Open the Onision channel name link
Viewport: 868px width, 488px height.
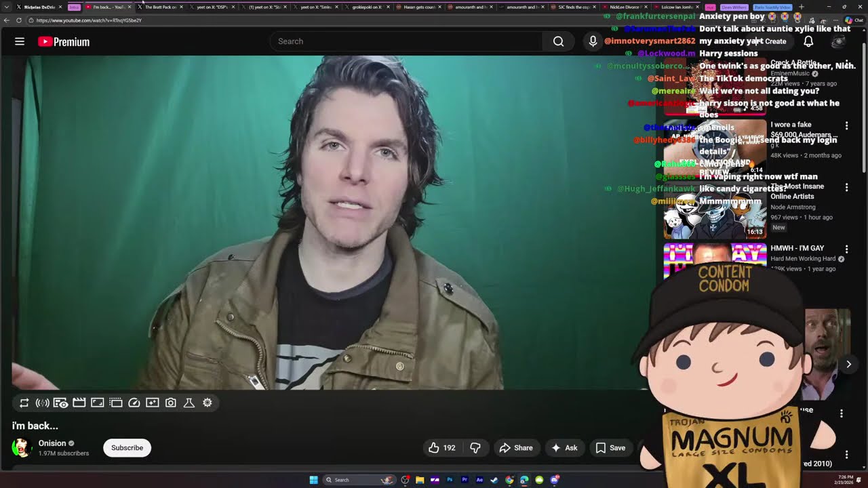click(52, 443)
